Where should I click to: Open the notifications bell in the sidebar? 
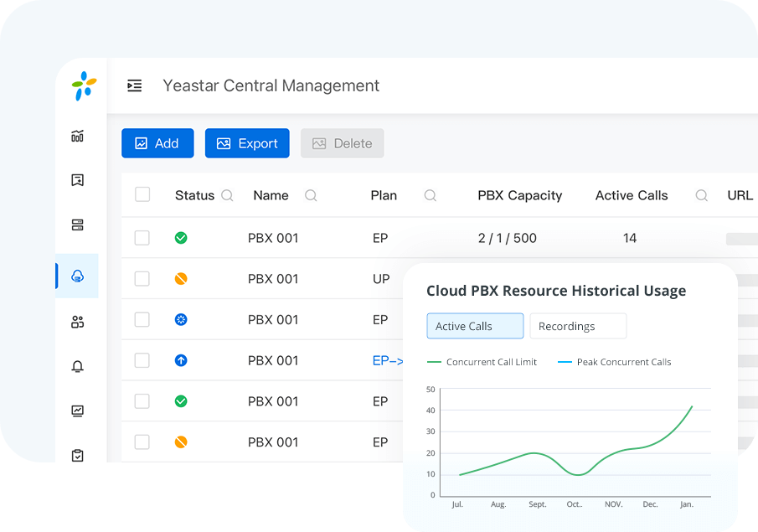(77, 366)
